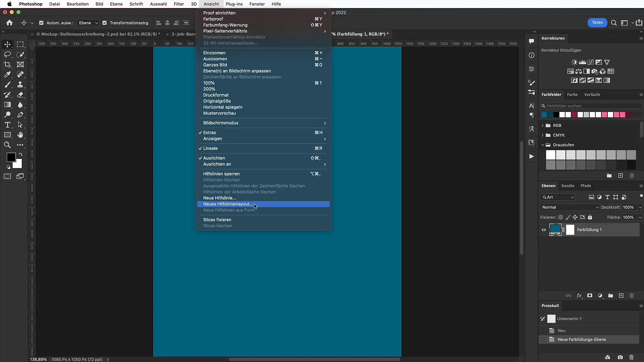Select the Lasso tool

pos(7,54)
